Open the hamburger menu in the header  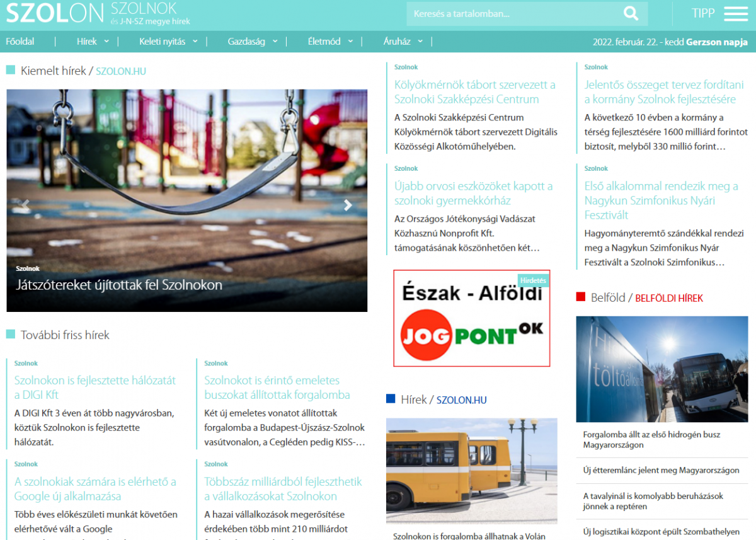pyautogui.click(x=735, y=13)
